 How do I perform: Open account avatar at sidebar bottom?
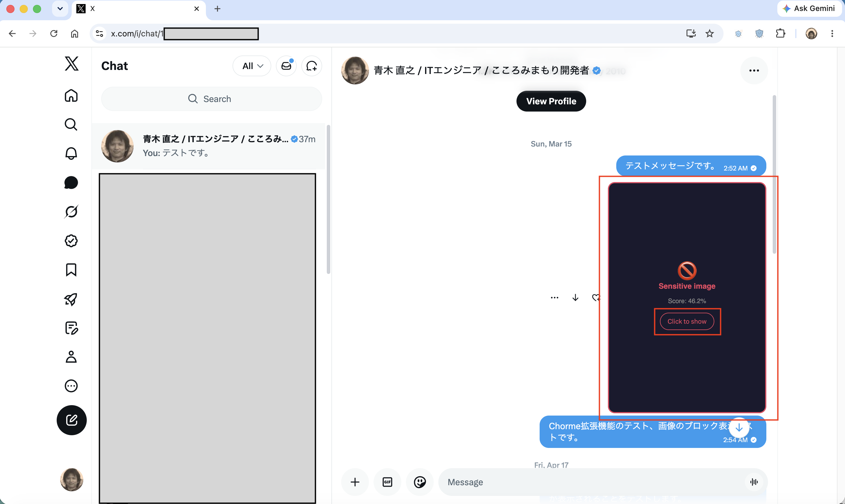point(72,479)
